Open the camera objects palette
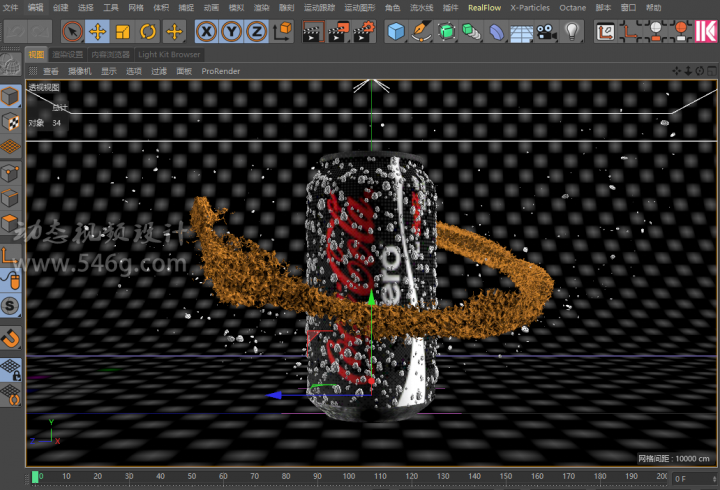720x490 pixels. click(x=546, y=32)
